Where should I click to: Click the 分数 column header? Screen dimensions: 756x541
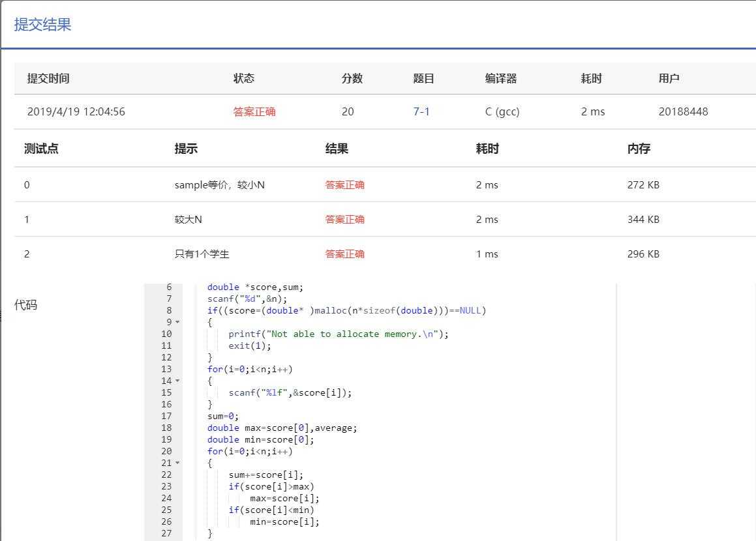tap(352, 78)
